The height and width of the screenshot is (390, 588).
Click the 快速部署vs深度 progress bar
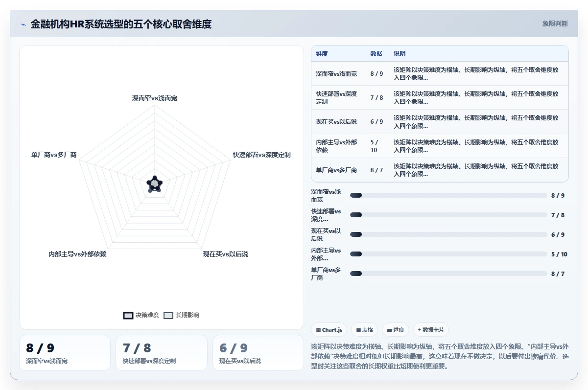448,215
